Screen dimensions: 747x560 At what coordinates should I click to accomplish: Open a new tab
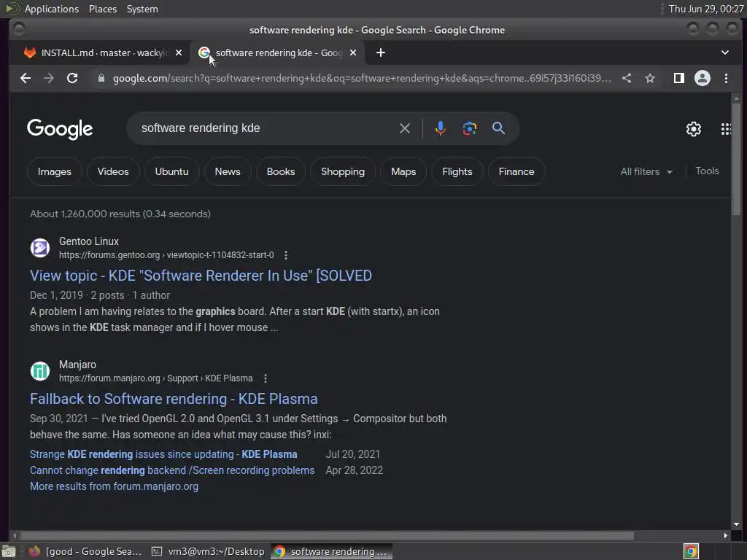pos(381,52)
